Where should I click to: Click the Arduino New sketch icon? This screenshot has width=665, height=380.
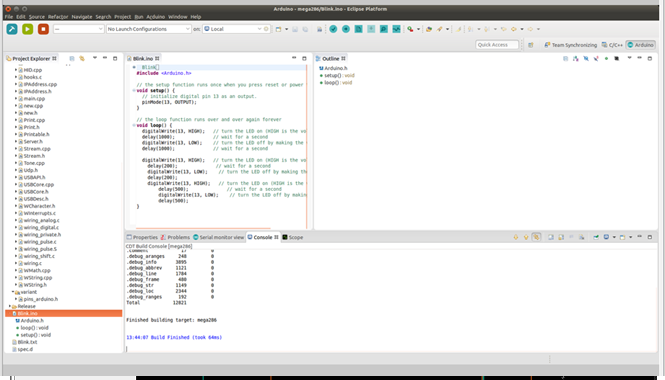358,29
